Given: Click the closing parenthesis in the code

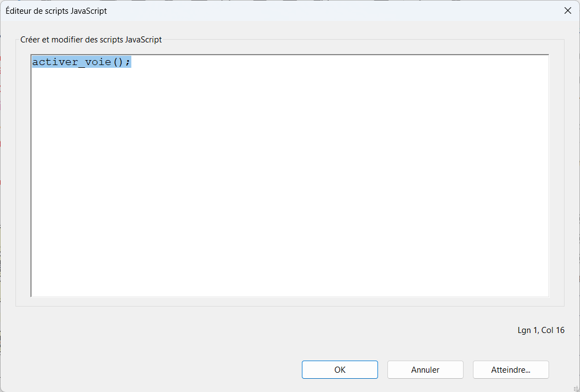Looking at the screenshot, I should click(x=121, y=62).
